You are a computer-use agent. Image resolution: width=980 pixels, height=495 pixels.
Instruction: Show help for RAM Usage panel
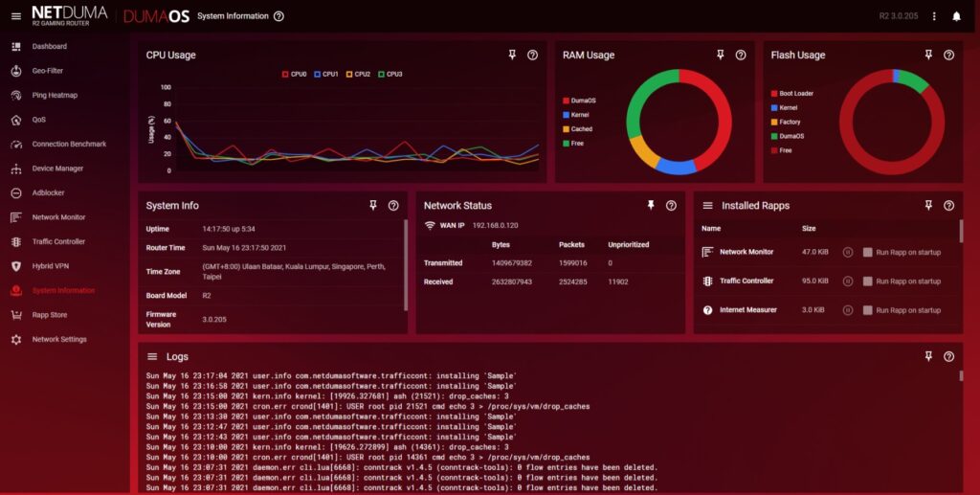741,55
